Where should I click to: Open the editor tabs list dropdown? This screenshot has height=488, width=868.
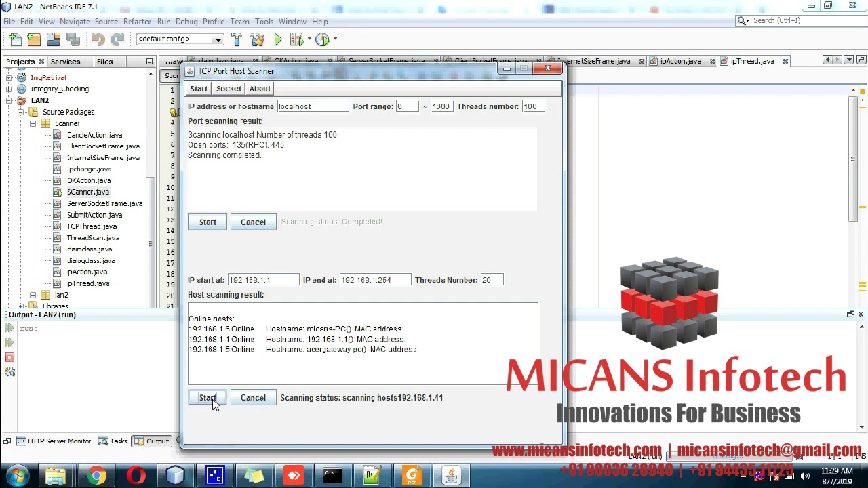(848, 60)
